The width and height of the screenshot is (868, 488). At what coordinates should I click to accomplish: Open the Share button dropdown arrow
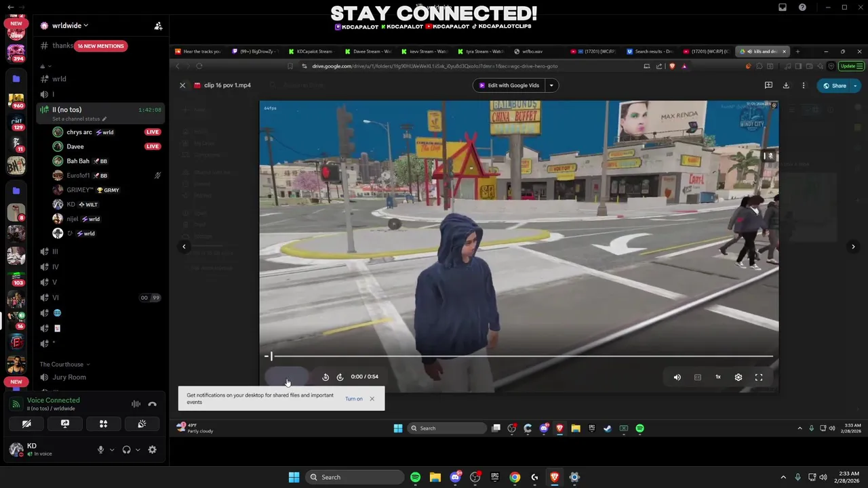pos(855,86)
